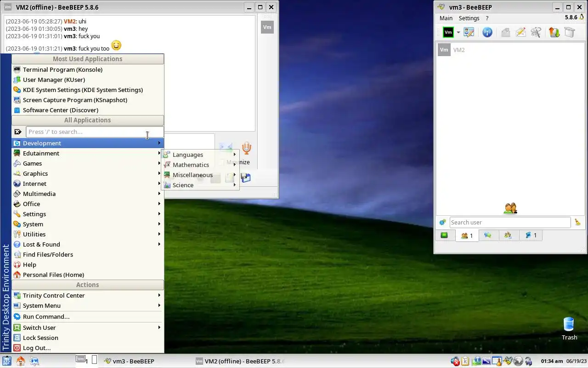
Task: Launch Terminal Program (Konsole)
Action: (x=88, y=69)
